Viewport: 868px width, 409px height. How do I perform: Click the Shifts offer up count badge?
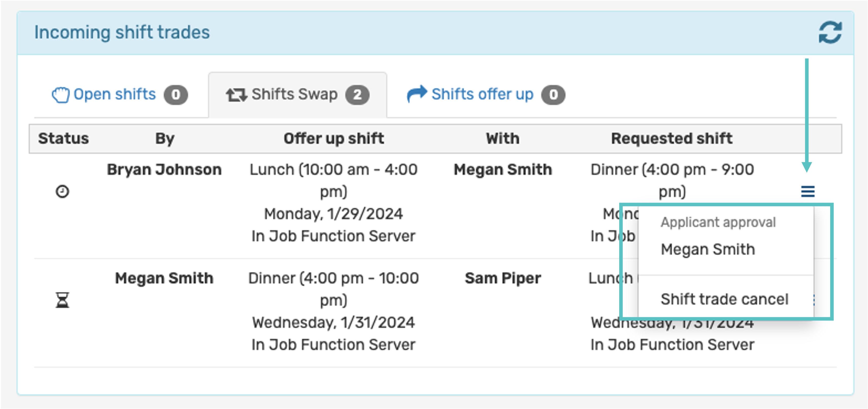coord(553,95)
